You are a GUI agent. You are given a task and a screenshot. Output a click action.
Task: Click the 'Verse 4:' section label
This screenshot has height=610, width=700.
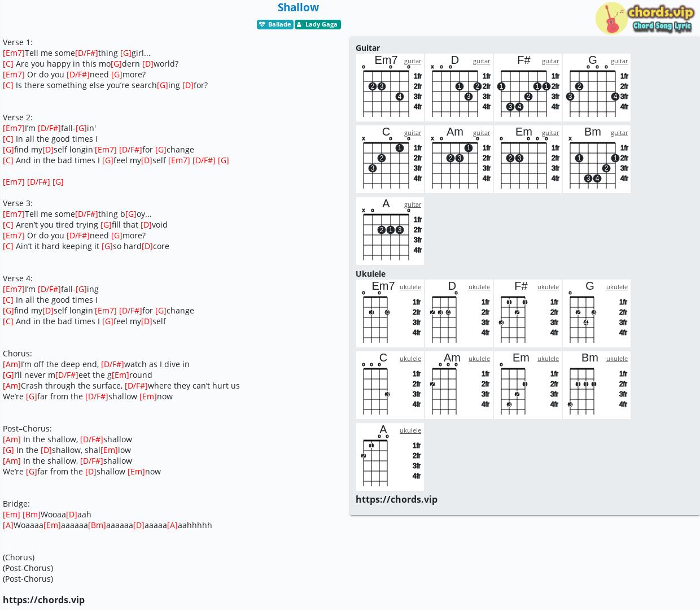point(17,278)
